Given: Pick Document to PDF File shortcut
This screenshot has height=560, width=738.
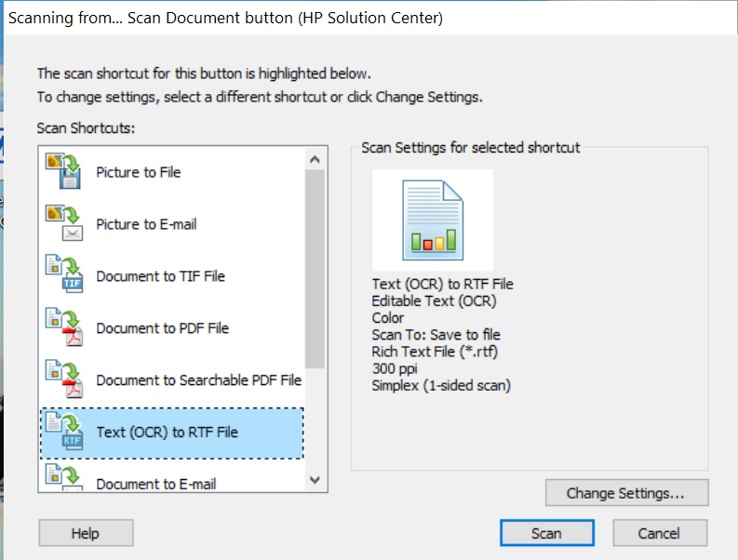Looking at the screenshot, I should tap(162, 328).
